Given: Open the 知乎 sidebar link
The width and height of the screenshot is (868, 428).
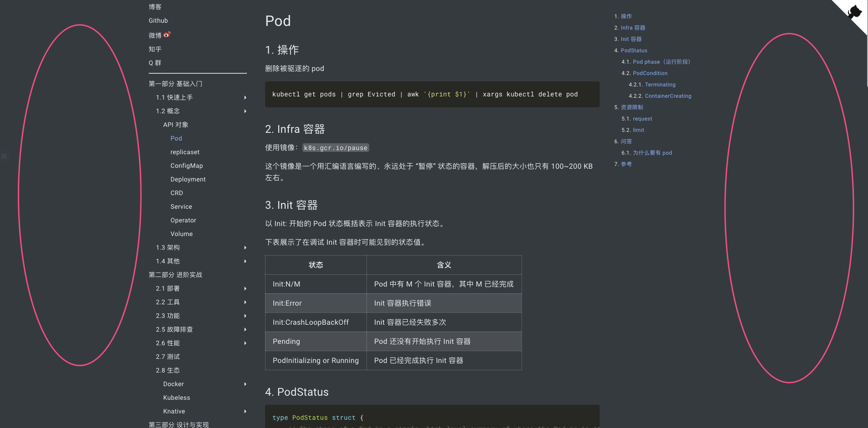Looking at the screenshot, I should [x=155, y=49].
